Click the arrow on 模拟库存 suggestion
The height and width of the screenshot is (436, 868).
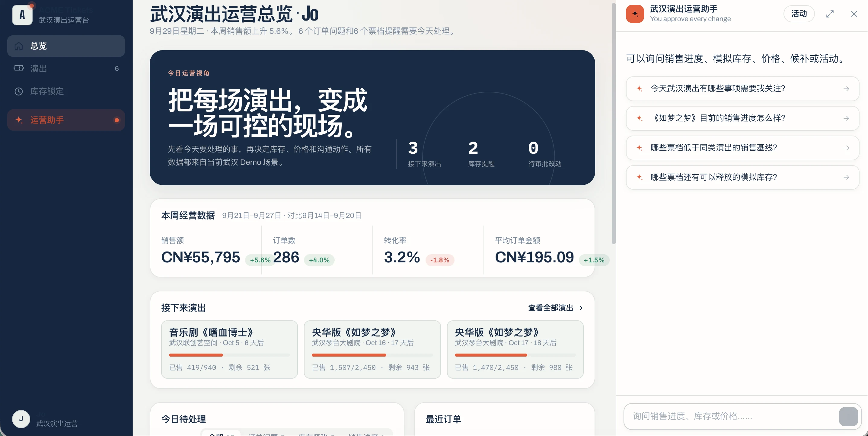[x=846, y=177]
